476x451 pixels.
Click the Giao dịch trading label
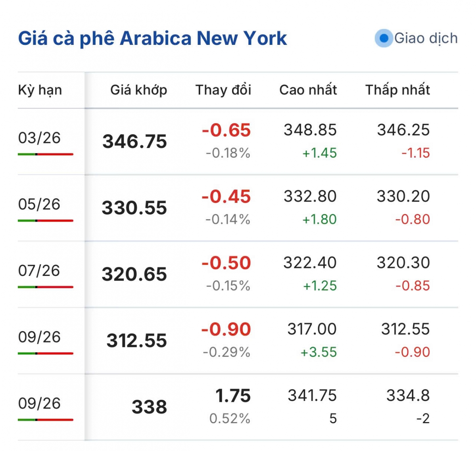426,39
